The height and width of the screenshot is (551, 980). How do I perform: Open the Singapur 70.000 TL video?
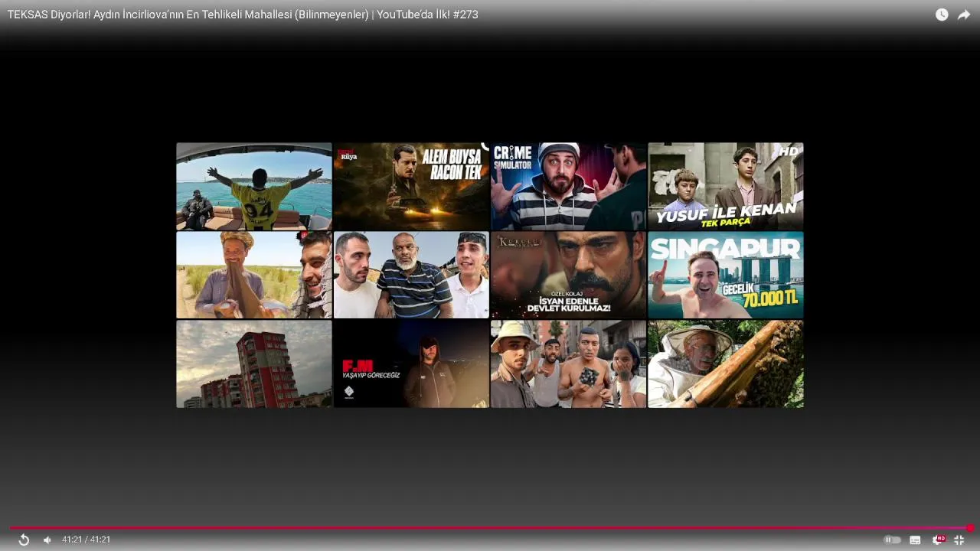coord(726,275)
